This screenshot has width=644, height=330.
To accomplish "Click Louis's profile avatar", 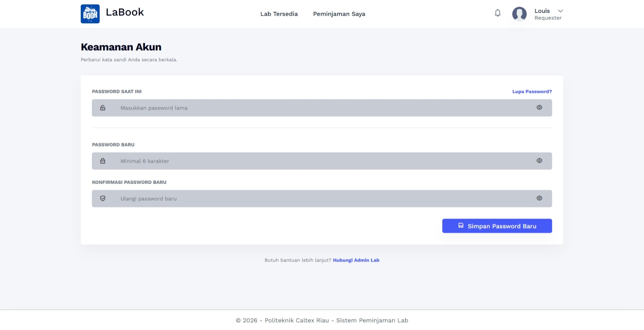I will coord(519,14).
